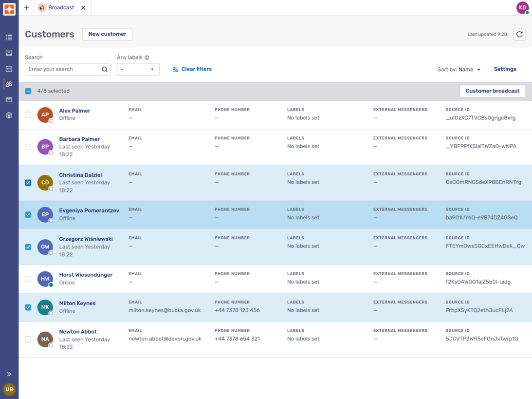
Task: Open the Broadcast channels icon in sidebar
Action: pos(9,115)
